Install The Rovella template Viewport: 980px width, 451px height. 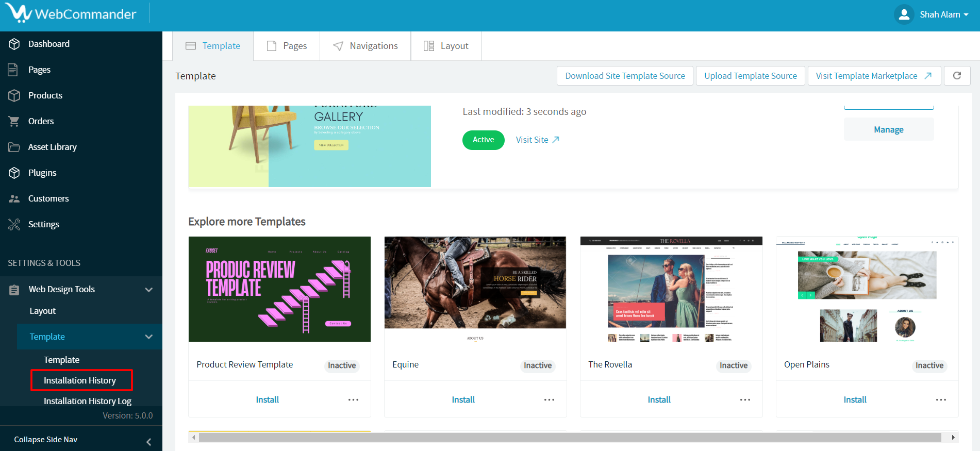[x=659, y=399]
